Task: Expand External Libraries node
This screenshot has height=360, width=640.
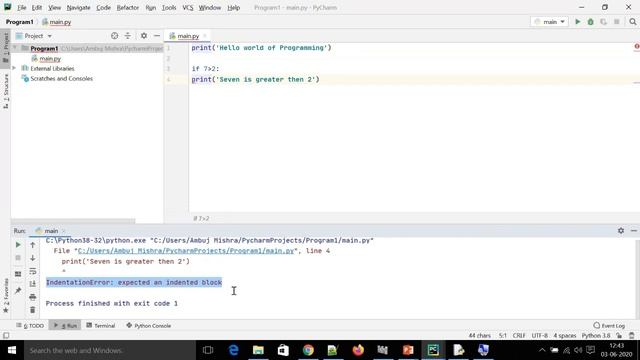Action: [x=14, y=68]
